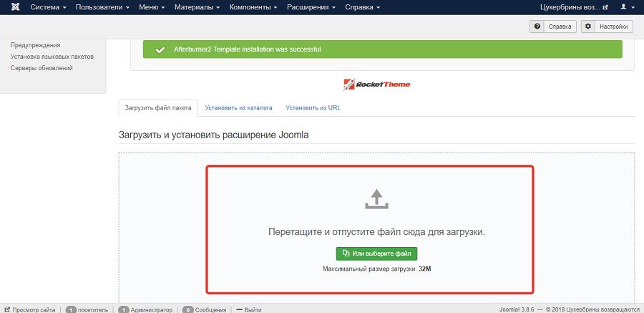
Task: Open the user account icon menu
Action: (625, 7)
